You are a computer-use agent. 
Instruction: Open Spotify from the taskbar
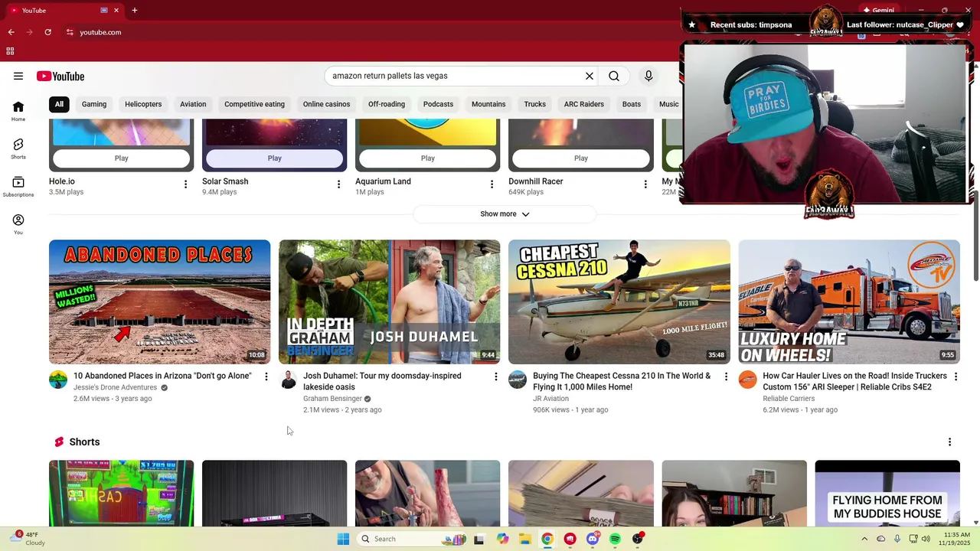[615, 539]
